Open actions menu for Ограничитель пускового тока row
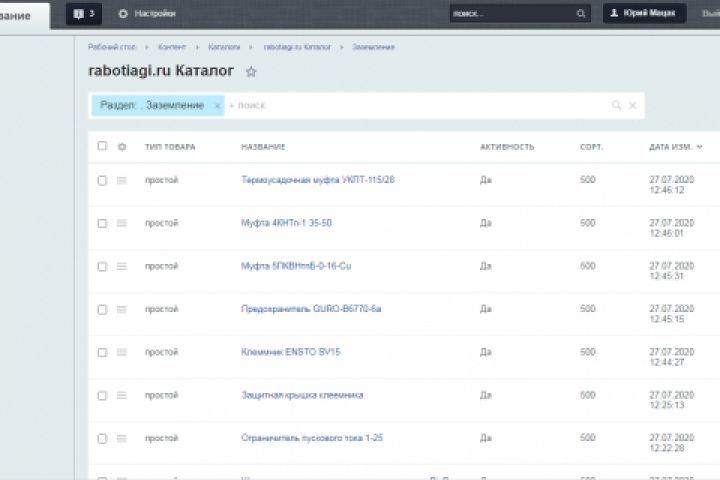The image size is (720, 480). (122, 439)
